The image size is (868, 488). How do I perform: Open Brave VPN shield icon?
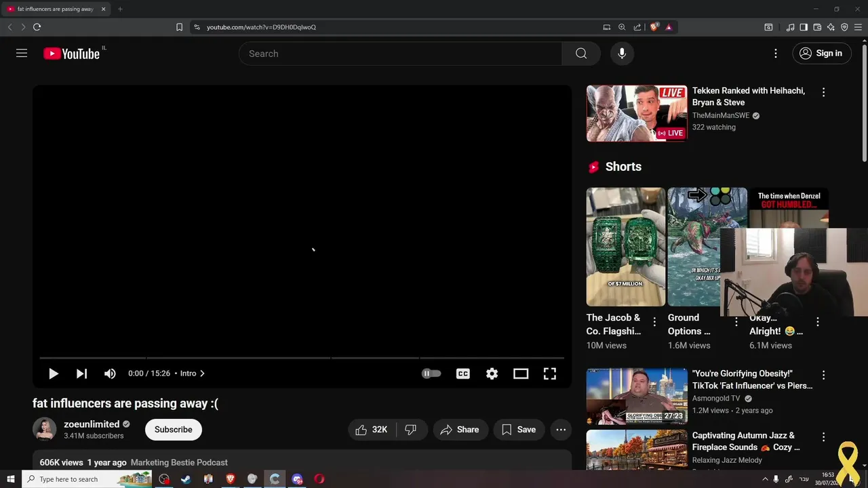[x=844, y=27]
